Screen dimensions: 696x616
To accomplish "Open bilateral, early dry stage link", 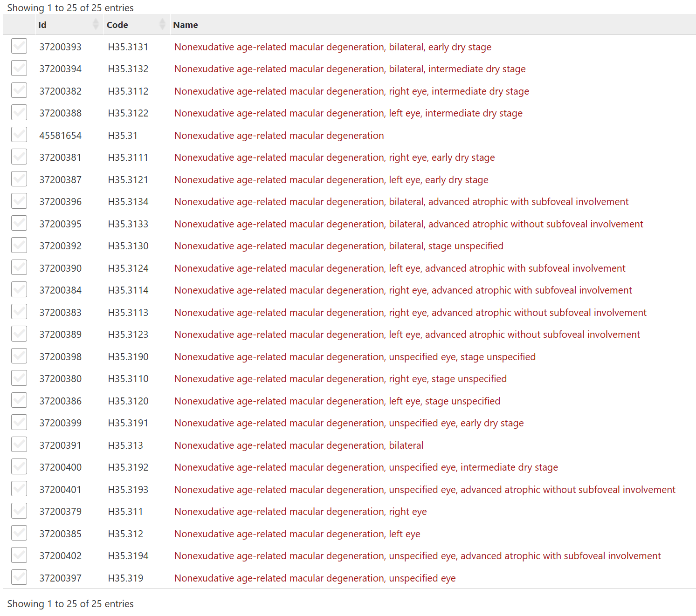I will click(x=332, y=47).
